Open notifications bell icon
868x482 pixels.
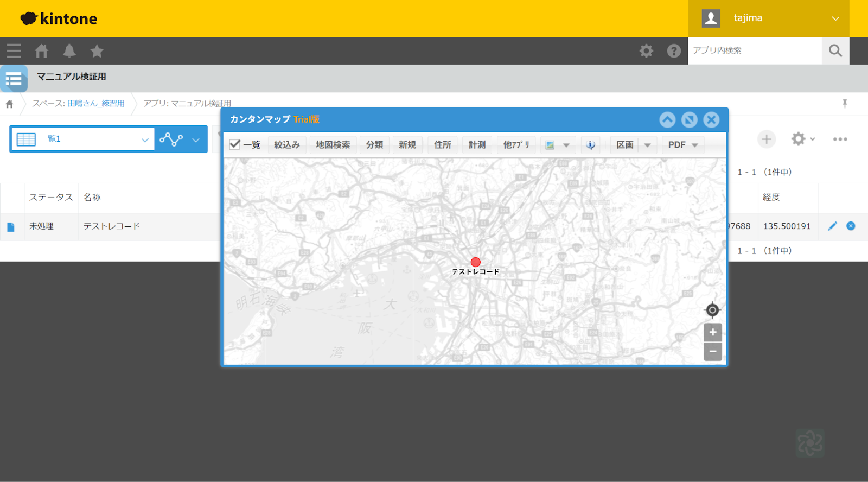tap(69, 51)
